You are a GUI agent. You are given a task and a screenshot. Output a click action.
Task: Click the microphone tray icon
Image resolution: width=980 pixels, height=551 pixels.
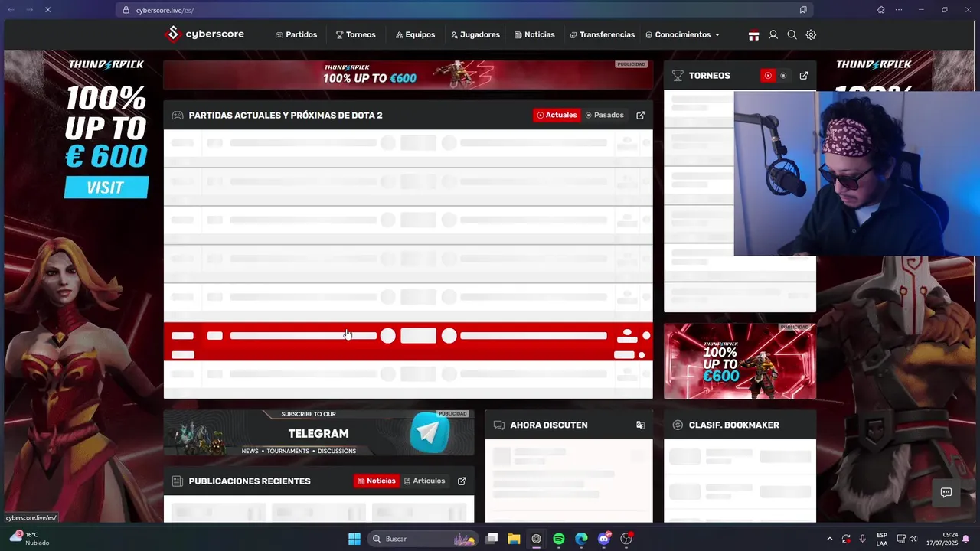tap(863, 539)
